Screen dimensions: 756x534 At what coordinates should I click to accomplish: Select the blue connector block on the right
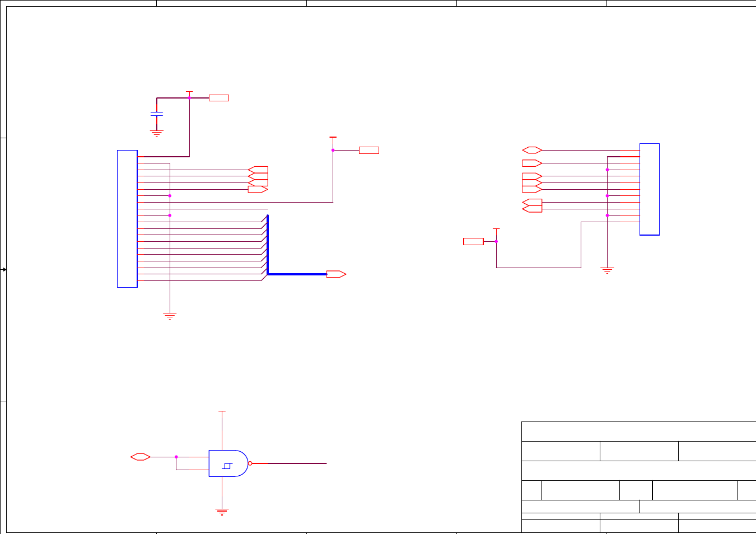click(x=650, y=189)
